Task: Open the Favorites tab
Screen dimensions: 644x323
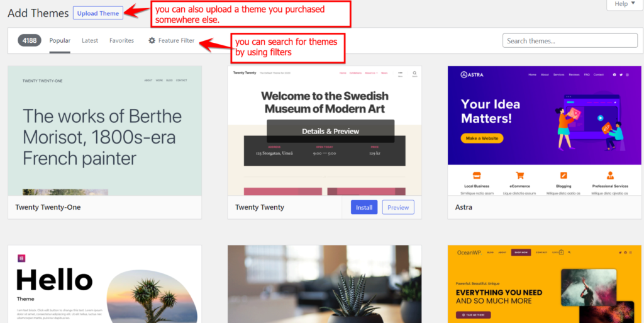Action: pos(121,41)
